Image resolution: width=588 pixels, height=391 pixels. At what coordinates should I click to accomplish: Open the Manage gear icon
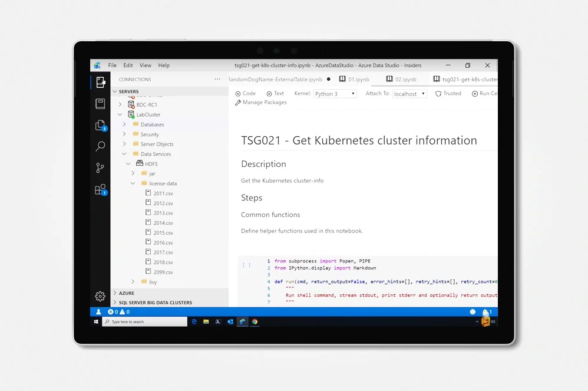(100, 297)
